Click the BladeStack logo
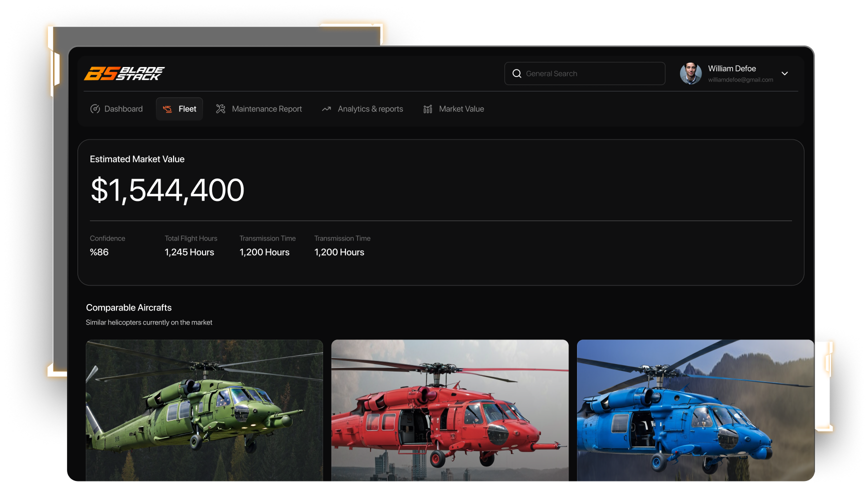This screenshot has width=868, height=486. pyautogui.click(x=124, y=73)
